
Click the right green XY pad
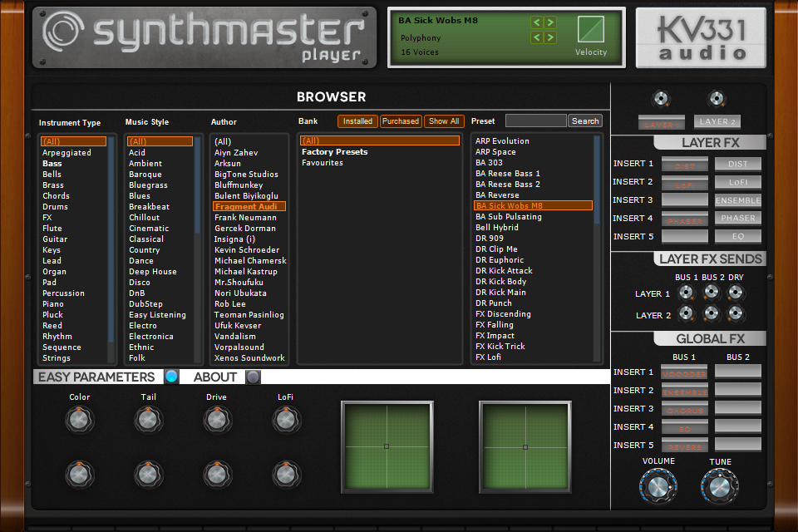point(525,446)
